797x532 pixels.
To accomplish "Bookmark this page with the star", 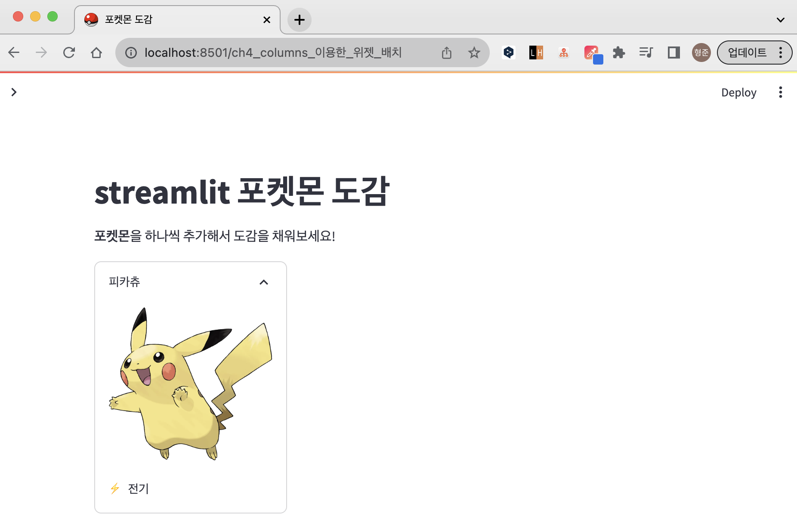I will (474, 53).
